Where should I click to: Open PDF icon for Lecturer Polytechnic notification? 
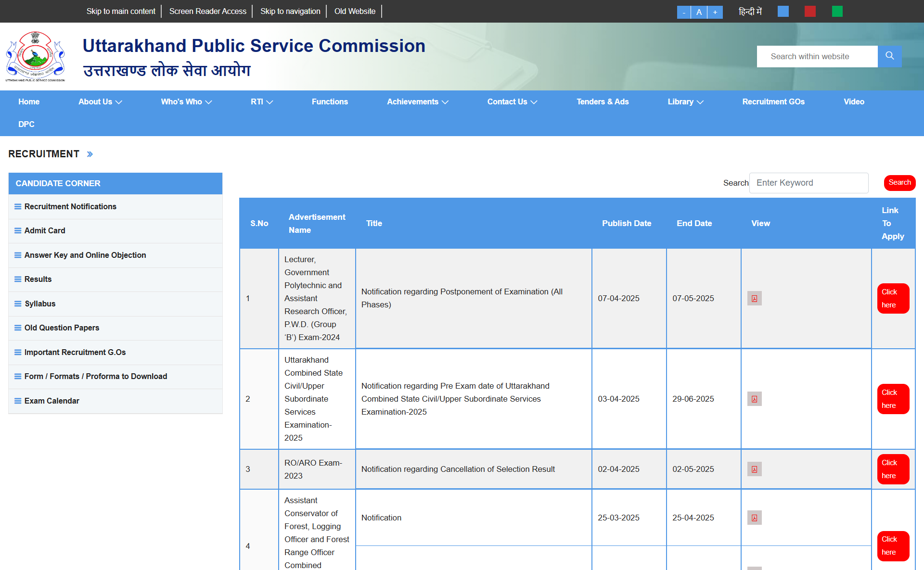(754, 299)
